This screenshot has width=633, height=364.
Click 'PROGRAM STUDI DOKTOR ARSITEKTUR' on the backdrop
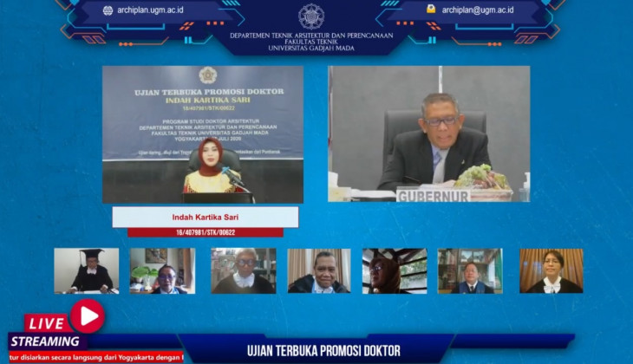[211, 121]
